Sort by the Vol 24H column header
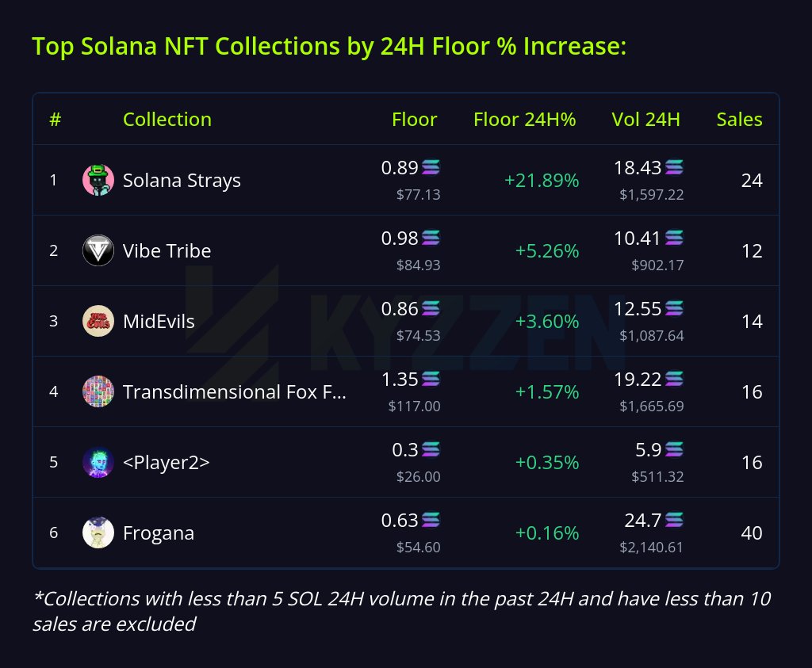The image size is (812, 668). tap(645, 120)
